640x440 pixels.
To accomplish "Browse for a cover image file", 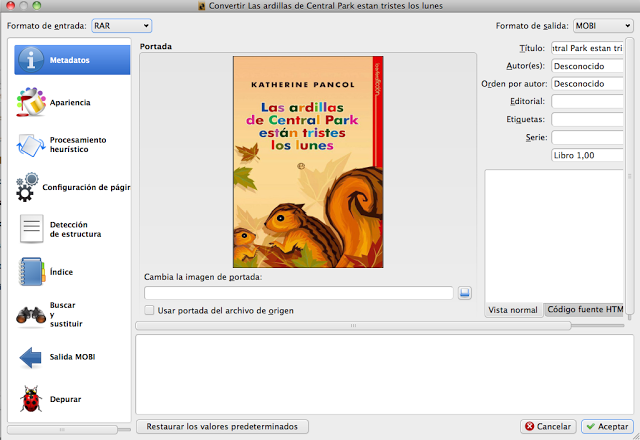I will 464,293.
